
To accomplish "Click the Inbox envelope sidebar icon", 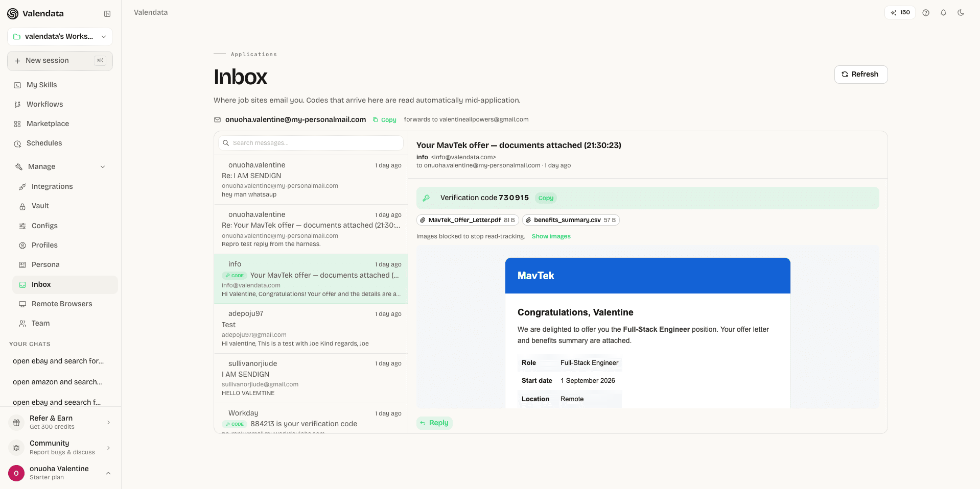I will pos(22,285).
